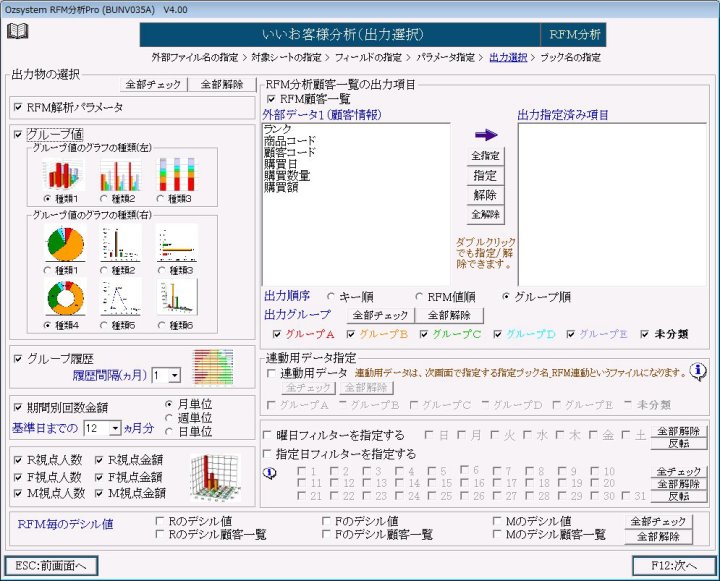This screenshot has height=581, width=720.
Task: Select the red 3D bar chart thumbnail 種類1
Action: [62, 175]
